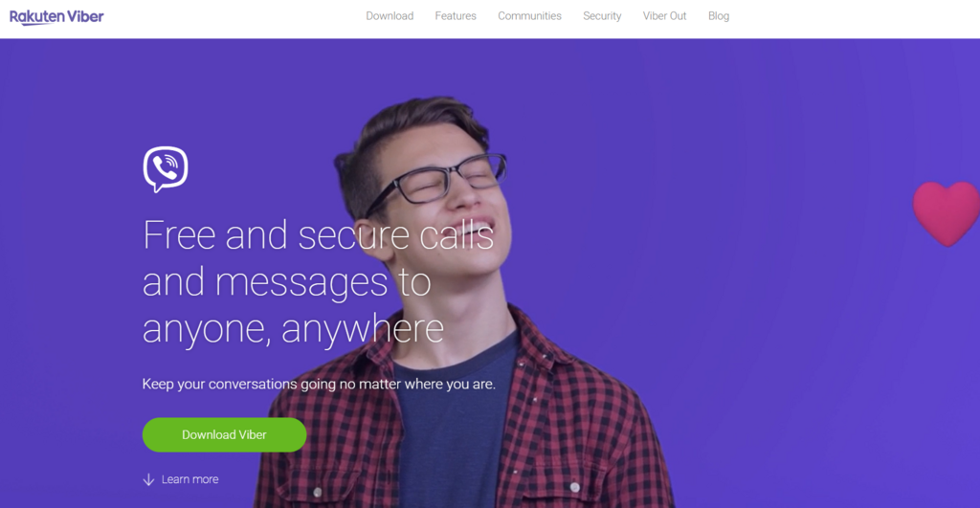This screenshot has width=980, height=508.
Task: Click the word 'anywhere' in the headline
Action: (x=363, y=330)
